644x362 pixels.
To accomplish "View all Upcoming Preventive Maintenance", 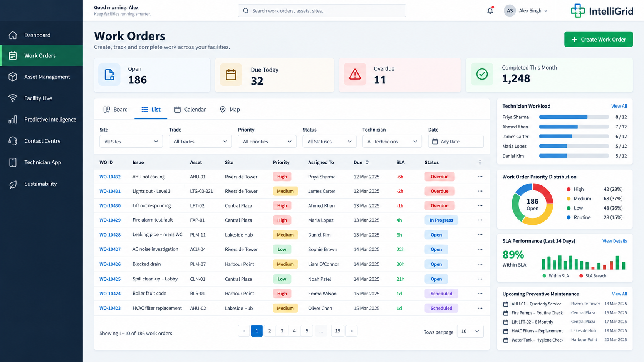I will [x=619, y=294].
